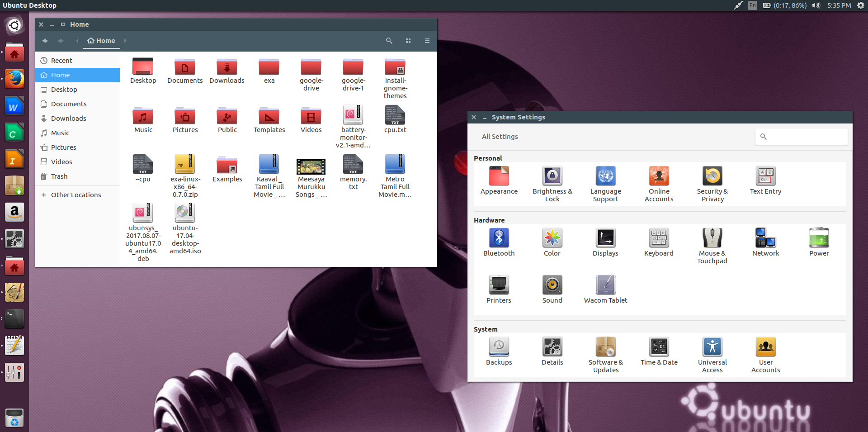This screenshot has width=868, height=432.
Task: Go forward in Files window
Action: pyautogui.click(x=61, y=41)
